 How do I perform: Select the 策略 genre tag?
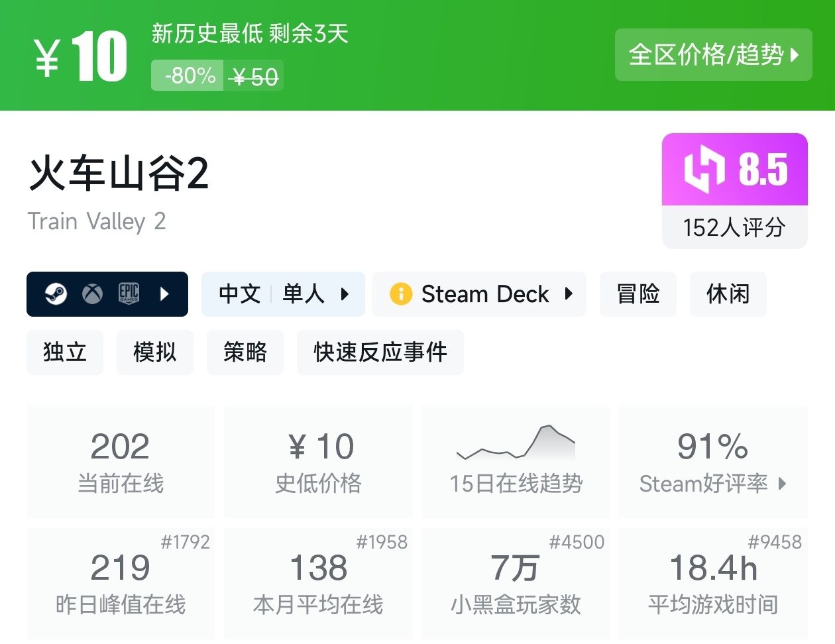(245, 352)
